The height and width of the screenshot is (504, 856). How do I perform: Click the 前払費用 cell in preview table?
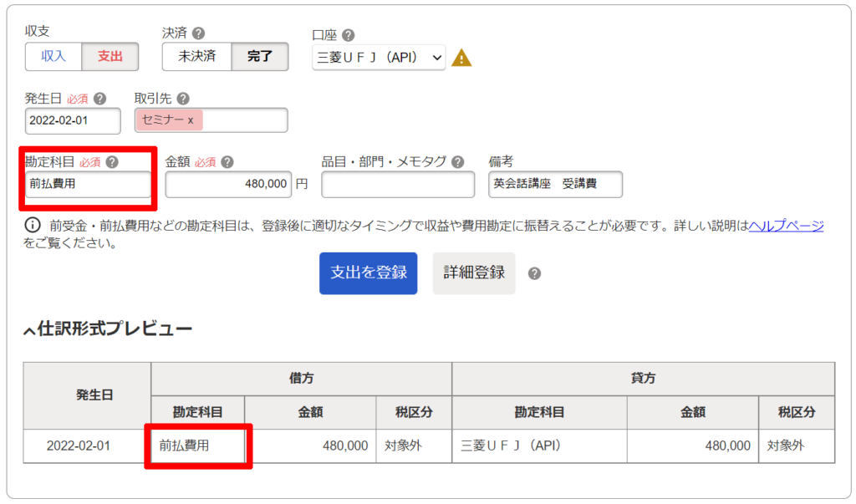pos(197,445)
